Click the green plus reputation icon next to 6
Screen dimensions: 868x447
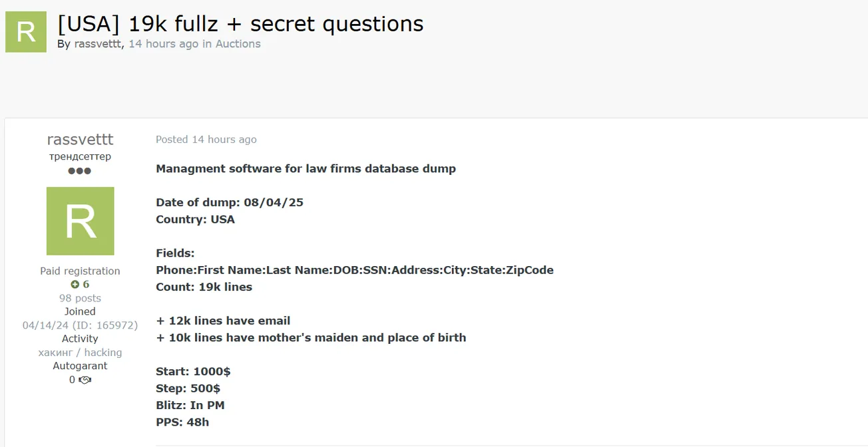(75, 284)
